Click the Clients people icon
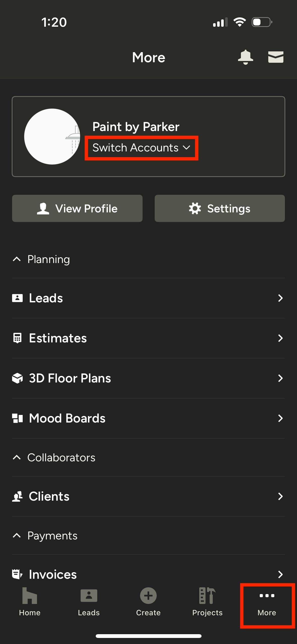Image resolution: width=297 pixels, height=644 pixels. 17,496
